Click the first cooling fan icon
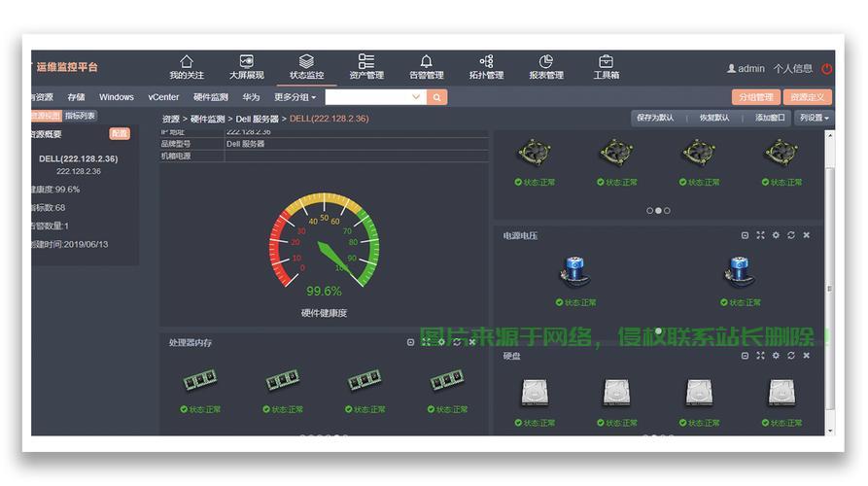This screenshot has width=868, height=486. point(535,153)
